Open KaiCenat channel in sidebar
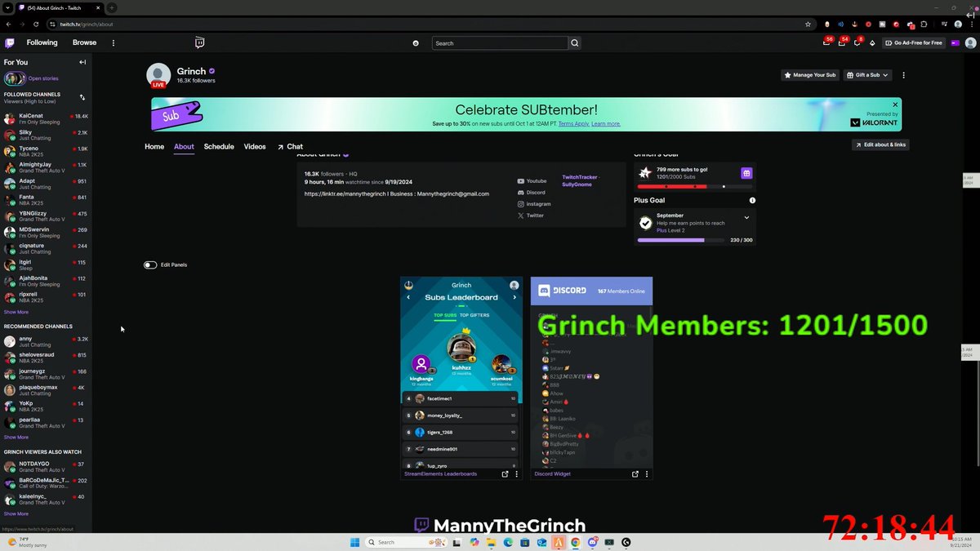This screenshot has height=551, width=980. pyautogui.click(x=46, y=119)
